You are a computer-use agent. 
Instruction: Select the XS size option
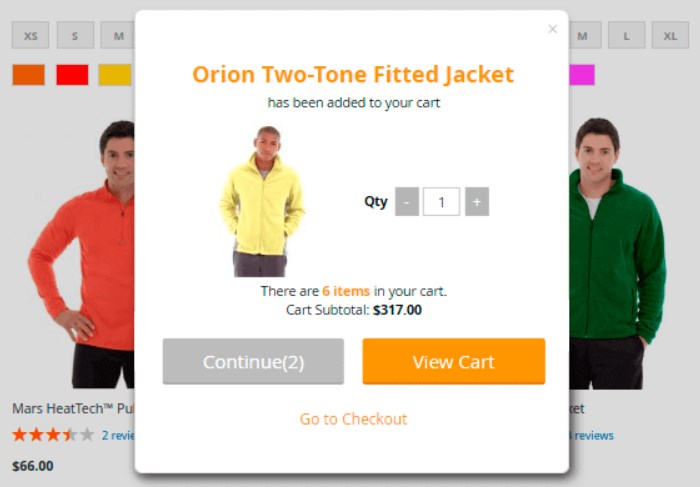(30, 35)
